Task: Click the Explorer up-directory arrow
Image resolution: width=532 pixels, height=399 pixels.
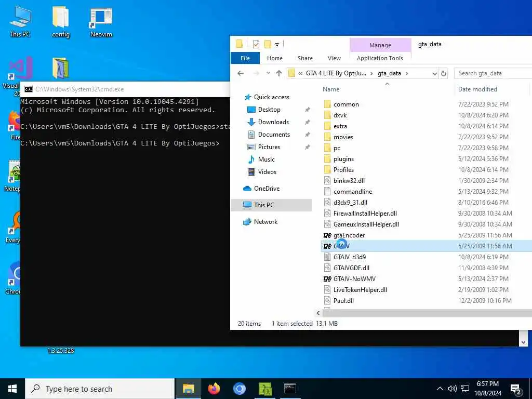Action: pos(279,73)
